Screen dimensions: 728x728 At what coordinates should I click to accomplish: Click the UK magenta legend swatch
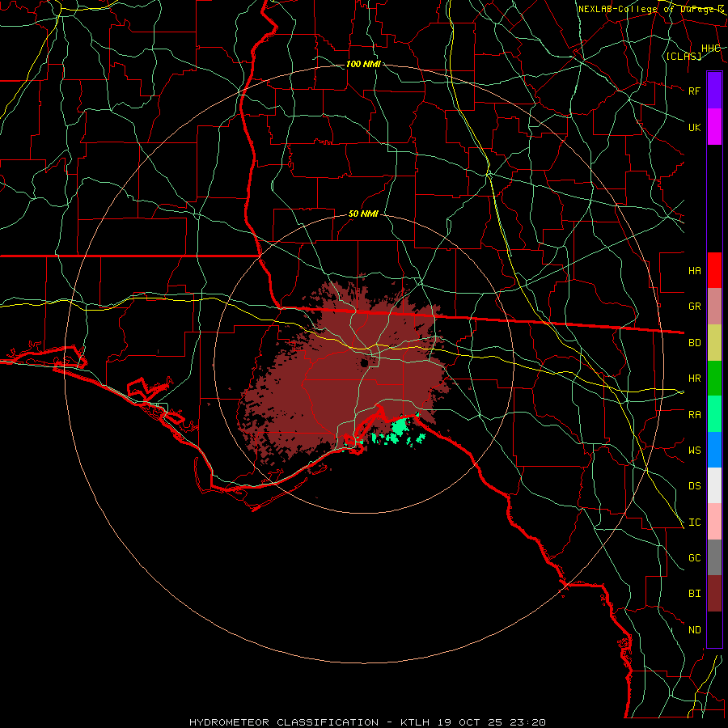(x=714, y=127)
